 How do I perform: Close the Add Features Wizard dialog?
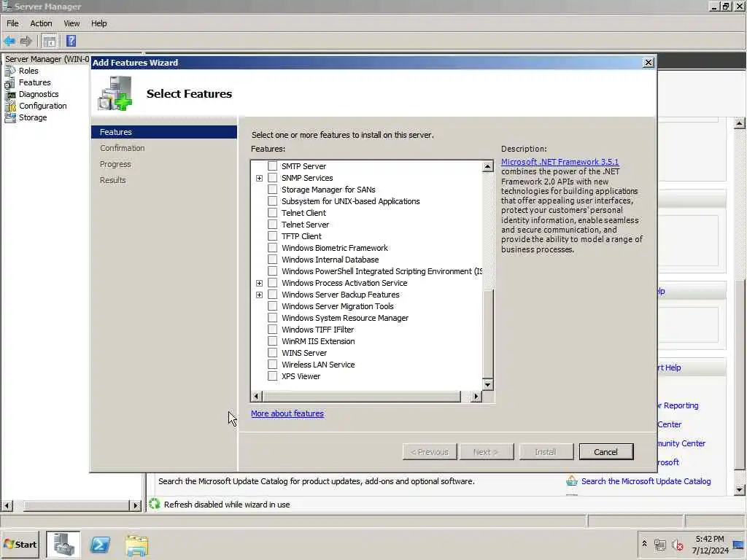[x=648, y=63]
